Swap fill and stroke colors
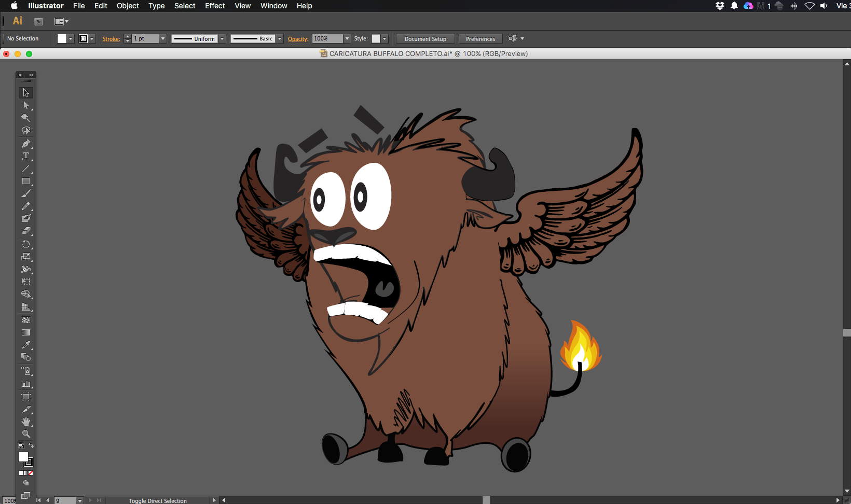 [x=31, y=445]
